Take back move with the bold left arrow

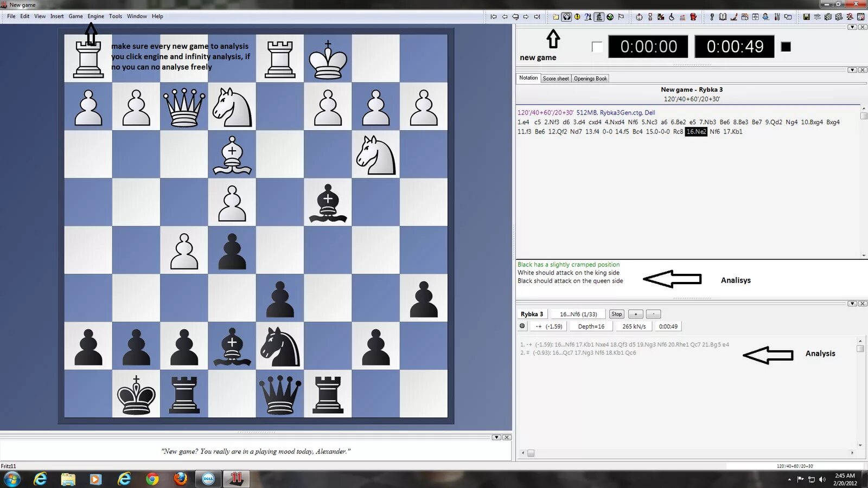(515, 17)
